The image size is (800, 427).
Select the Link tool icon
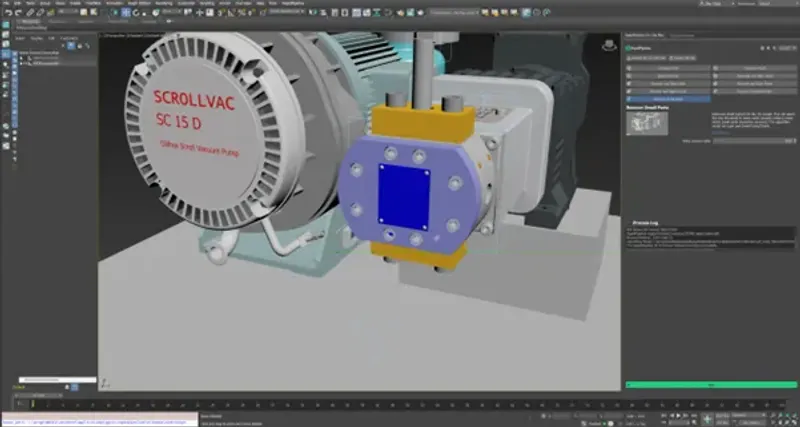pyautogui.click(x=31, y=12)
